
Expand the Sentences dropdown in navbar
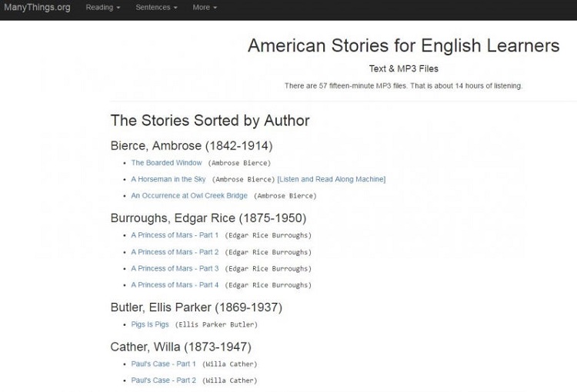tap(156, 8)
